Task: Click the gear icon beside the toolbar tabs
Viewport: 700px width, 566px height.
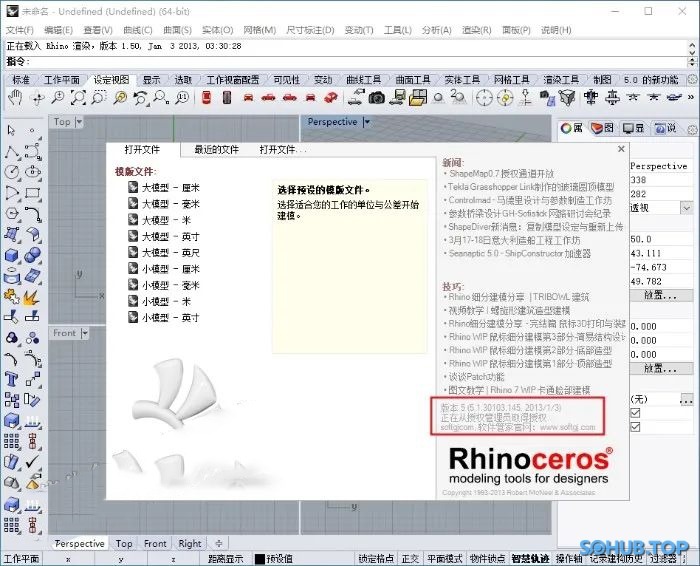Action: tap(692, 79)
